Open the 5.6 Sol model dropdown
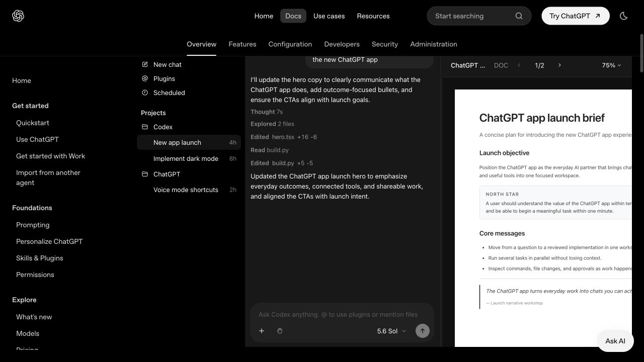 tap(391, 331)
